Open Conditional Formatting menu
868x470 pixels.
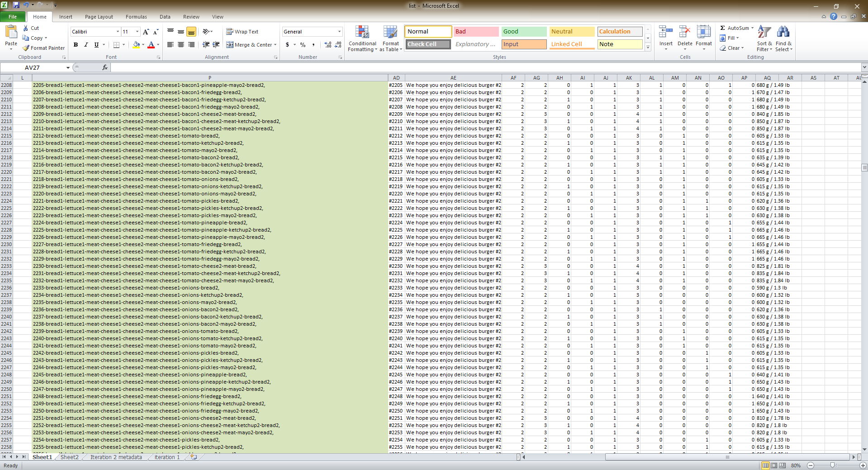point(362,39)
